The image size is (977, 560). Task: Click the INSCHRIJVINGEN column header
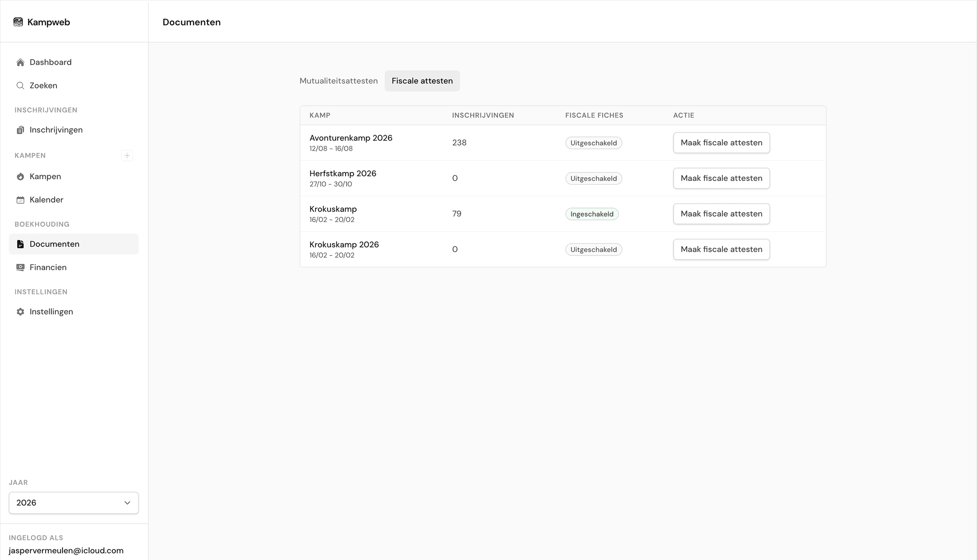[483, 115]
